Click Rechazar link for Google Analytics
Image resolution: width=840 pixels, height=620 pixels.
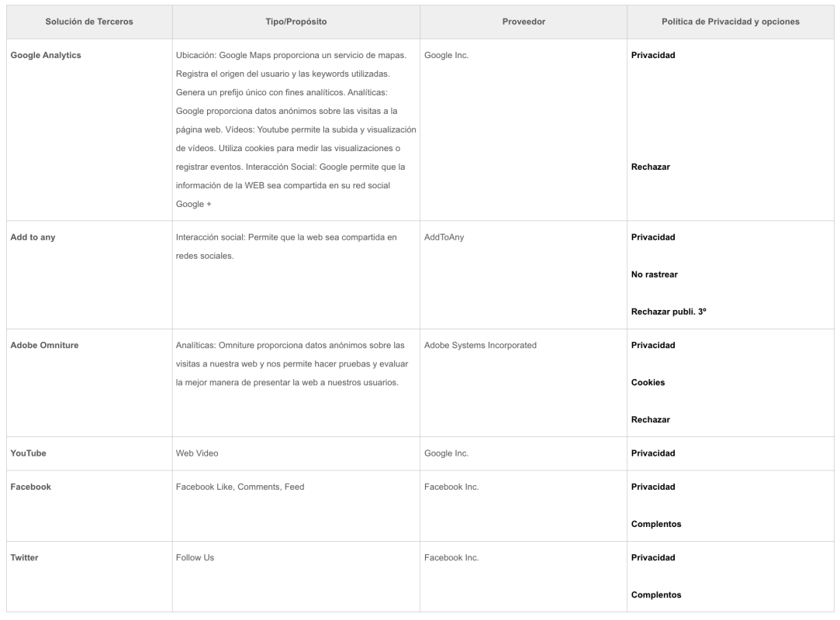pyautogui.click(x=650, y=167)
